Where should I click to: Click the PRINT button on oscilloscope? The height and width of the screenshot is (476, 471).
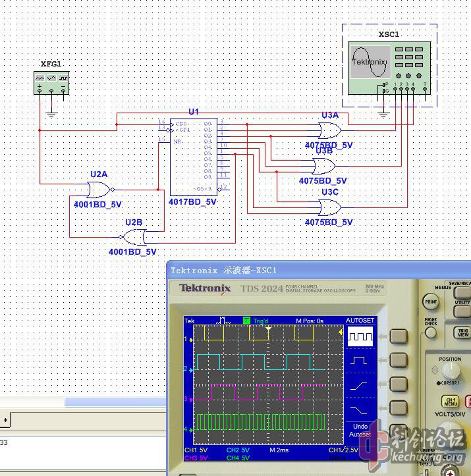(x=431, y=302)
